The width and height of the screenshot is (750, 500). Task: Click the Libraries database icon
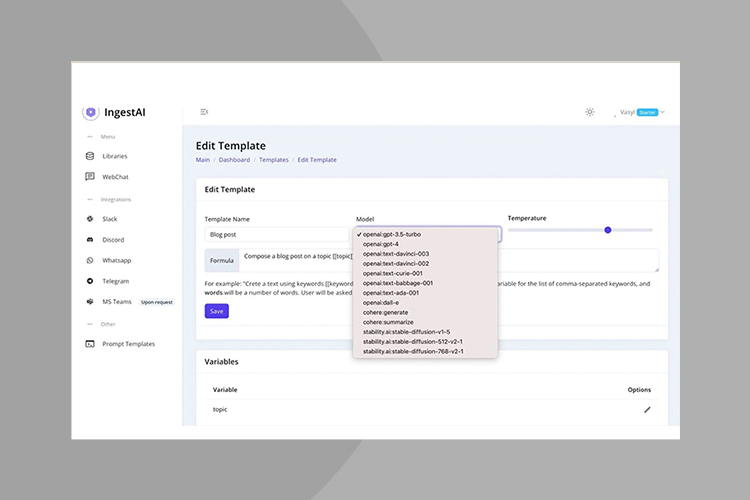90,156
